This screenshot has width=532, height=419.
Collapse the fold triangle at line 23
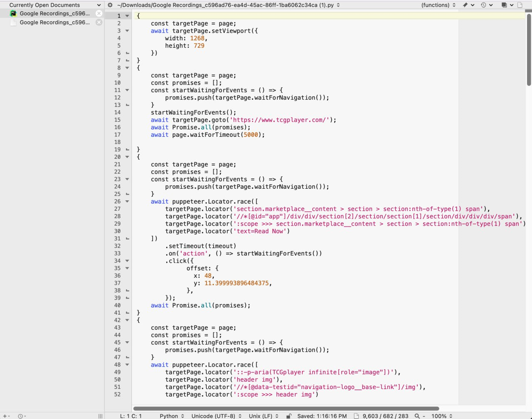coord(127,179)
